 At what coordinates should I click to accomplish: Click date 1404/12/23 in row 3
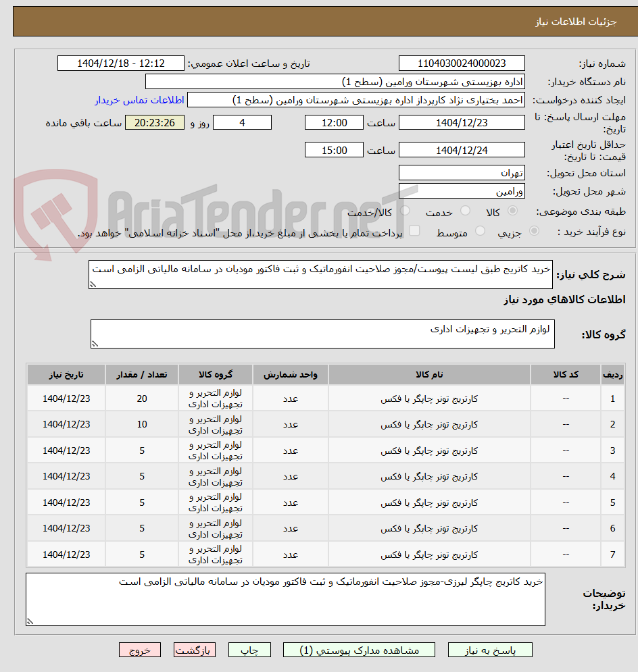click(66, 450)
